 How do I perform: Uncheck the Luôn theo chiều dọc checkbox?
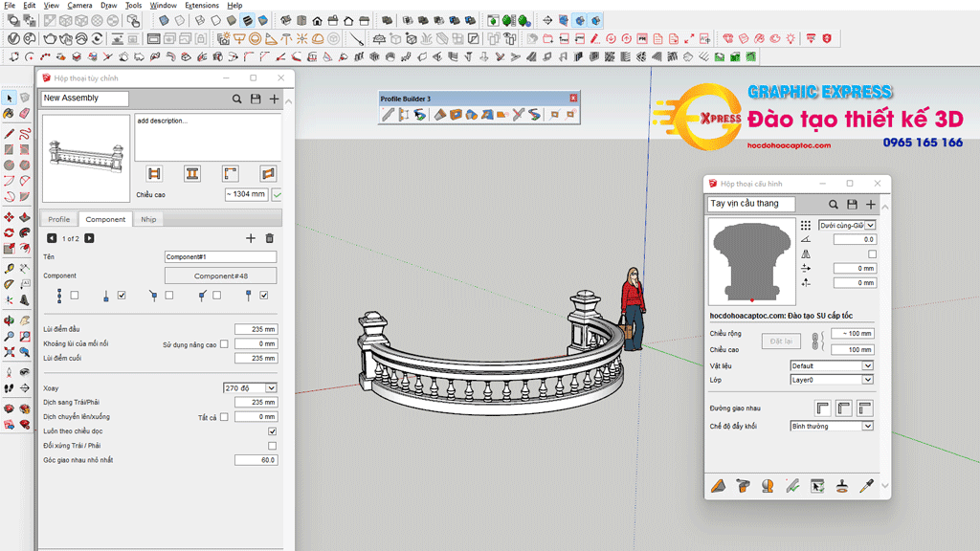(272, 431)
